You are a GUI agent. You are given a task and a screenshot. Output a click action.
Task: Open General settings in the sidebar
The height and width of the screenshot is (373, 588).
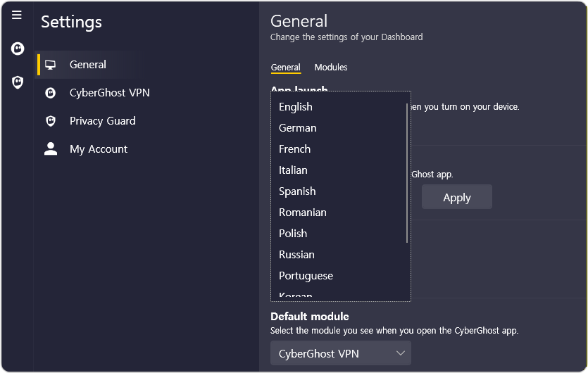[146, 65]
